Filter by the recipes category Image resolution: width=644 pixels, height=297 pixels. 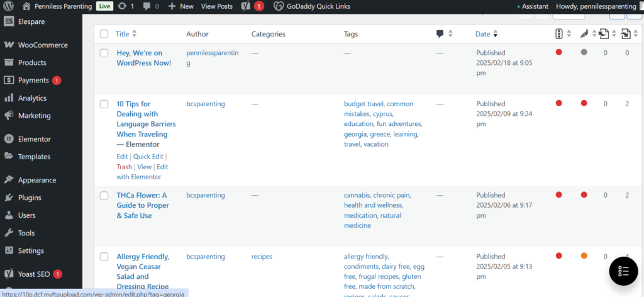point(262,256)
